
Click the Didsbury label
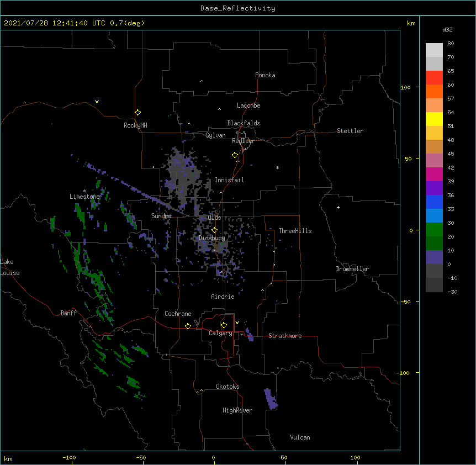[212, 238]
